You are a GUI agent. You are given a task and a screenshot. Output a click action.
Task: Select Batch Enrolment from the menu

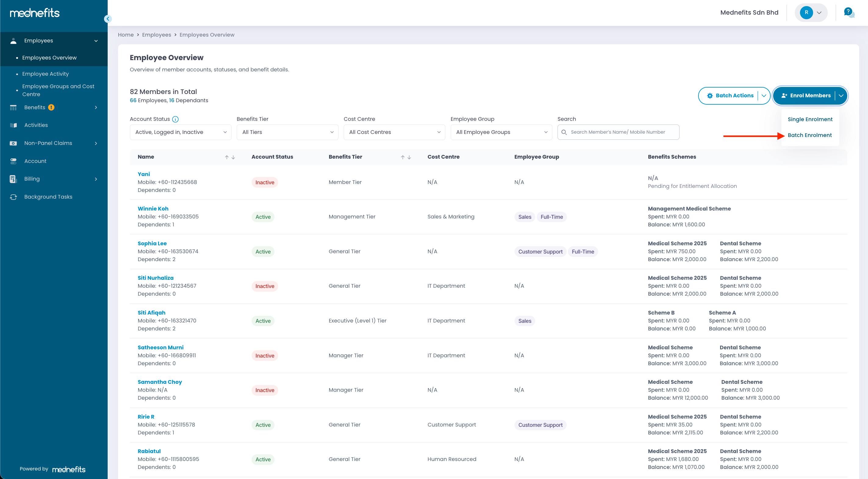809,135
